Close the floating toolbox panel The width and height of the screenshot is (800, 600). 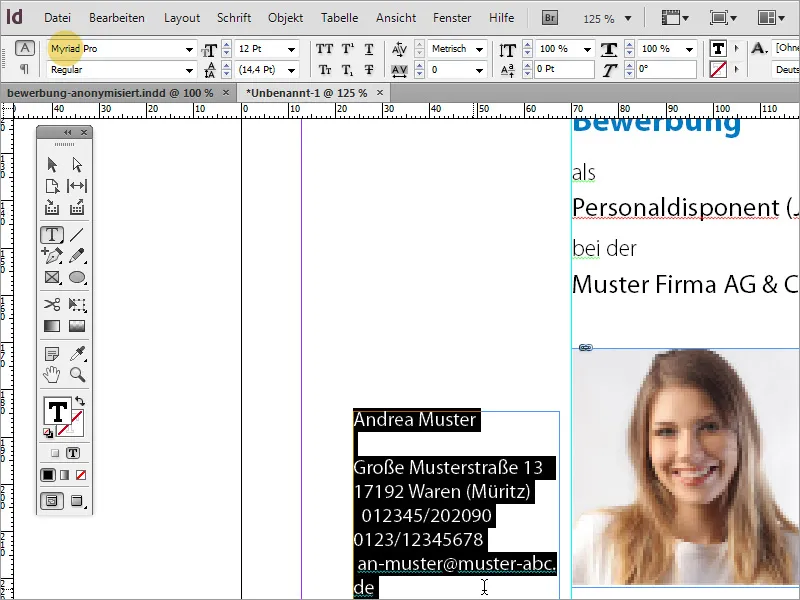[x=84, y=133]
